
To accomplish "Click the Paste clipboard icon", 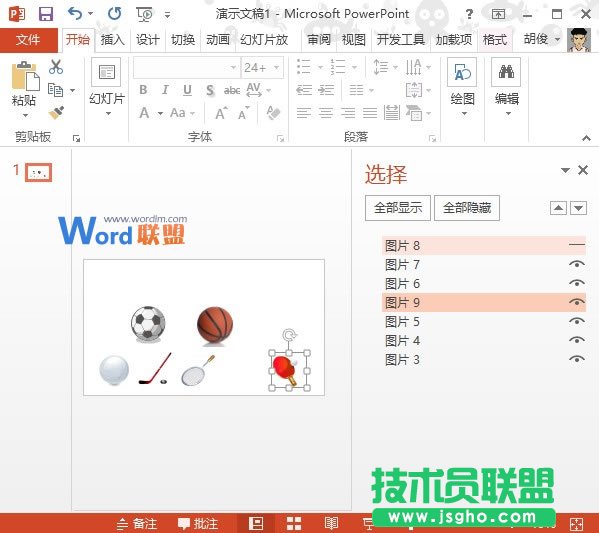I will click(25, 75).
